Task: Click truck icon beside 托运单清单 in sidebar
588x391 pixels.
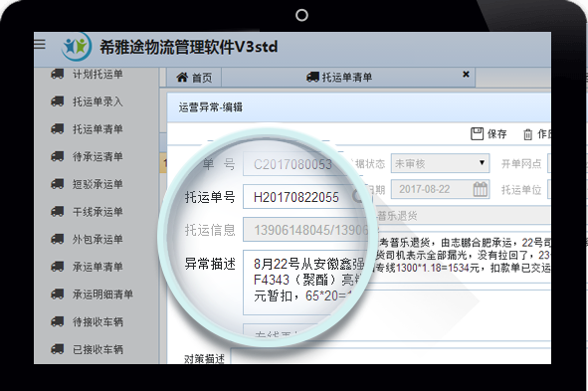Action: [58, 129]
